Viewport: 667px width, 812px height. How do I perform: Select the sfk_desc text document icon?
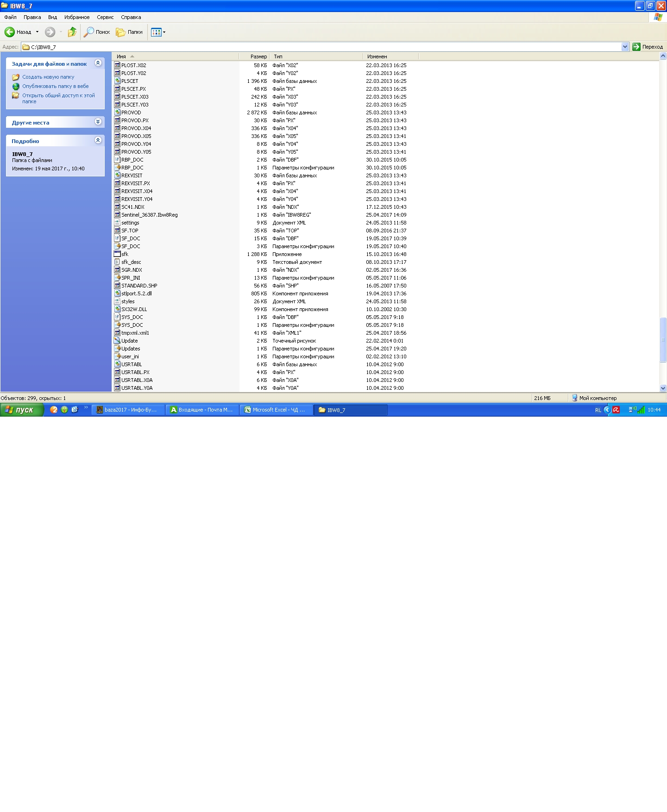pos(117,262)
